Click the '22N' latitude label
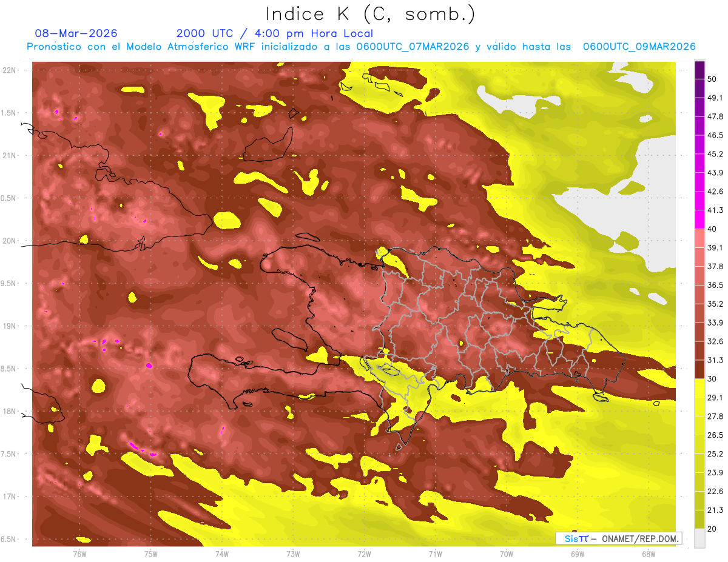Viewport: 728px width, 562px height. click(10, 70)
